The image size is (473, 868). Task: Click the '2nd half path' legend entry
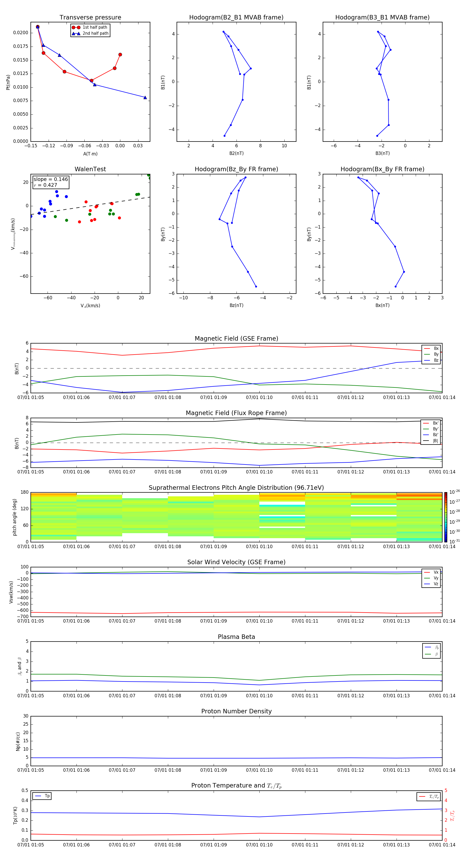click(90, 33)
